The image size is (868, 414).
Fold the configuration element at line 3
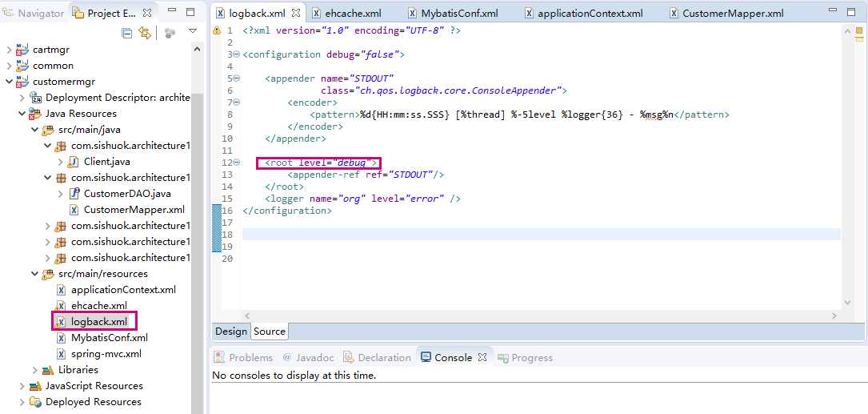tap(237, 55)
